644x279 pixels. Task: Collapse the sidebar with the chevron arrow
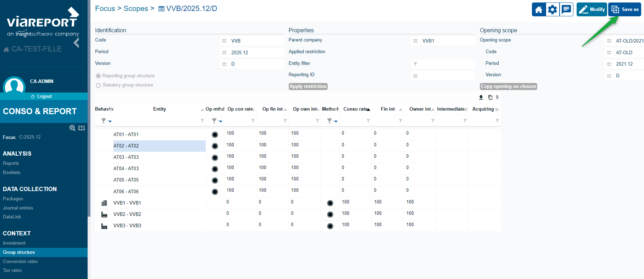(x=76, y=43)
